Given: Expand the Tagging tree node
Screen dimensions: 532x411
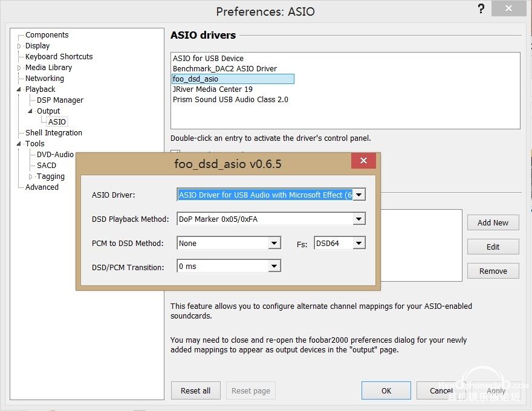Looking at the screenshot, I should coord(31,176).
